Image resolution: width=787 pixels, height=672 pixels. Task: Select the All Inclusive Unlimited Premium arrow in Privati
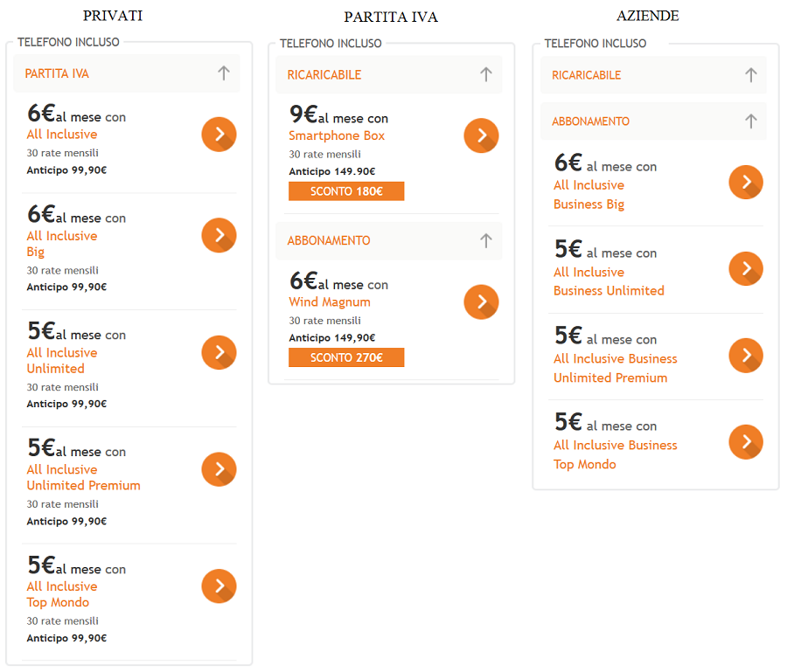click(x=219, y=469)
